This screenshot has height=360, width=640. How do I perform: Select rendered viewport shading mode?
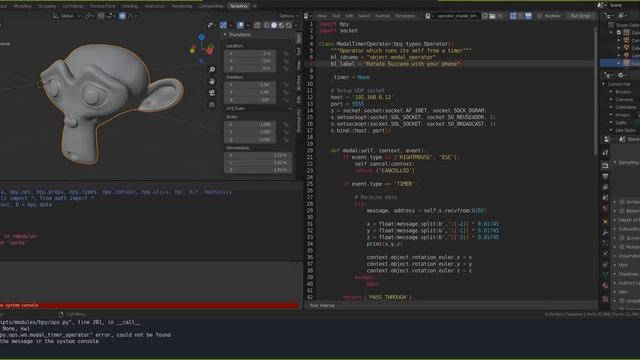click(x=289, y=25)
